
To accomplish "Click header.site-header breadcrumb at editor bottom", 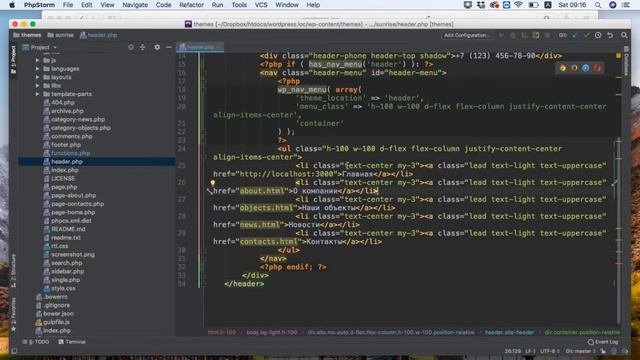I will pyautogui.click(x=509, y=333).
